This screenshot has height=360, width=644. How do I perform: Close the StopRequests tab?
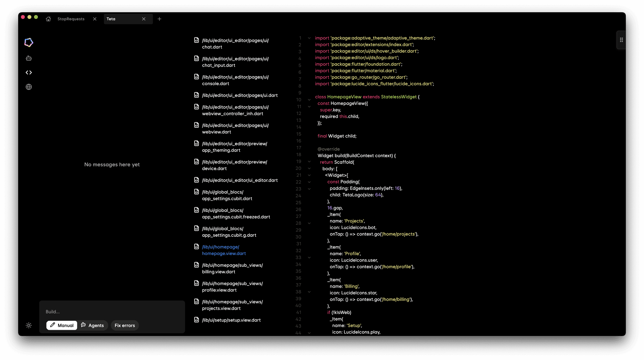click(95, 19)
